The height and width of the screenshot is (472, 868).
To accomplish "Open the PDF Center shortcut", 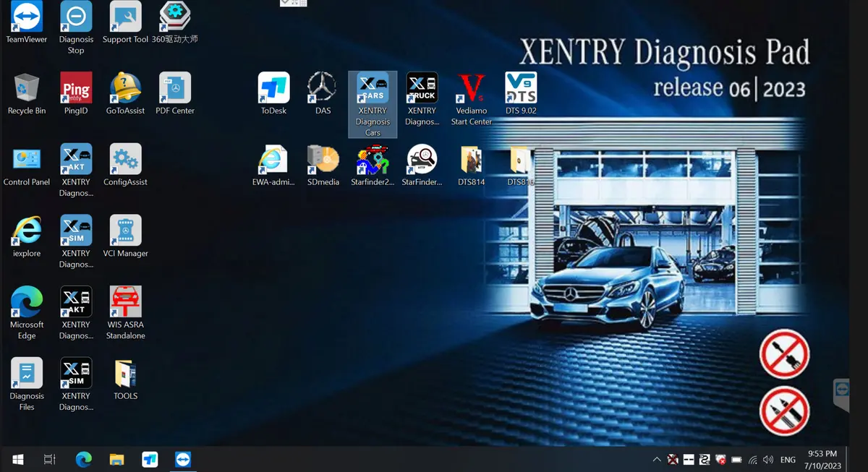I will point(174,93).
